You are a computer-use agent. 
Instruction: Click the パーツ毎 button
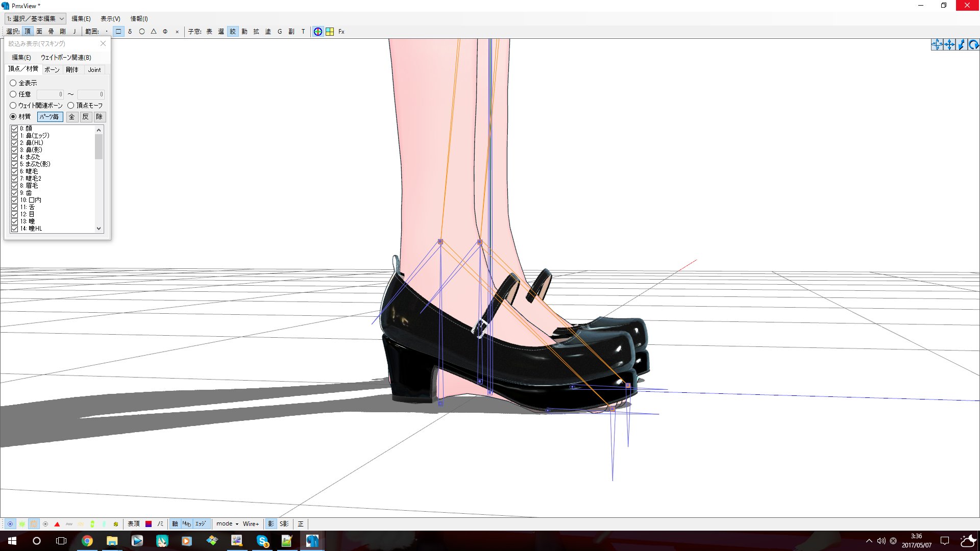(50, 117)
